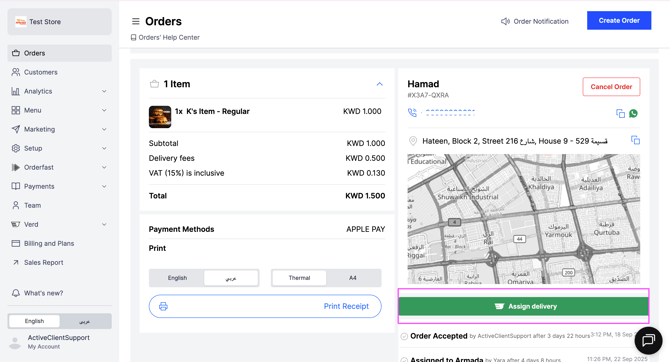Click the location pin icon by address
670x362 pixels.
coord(413,141)
